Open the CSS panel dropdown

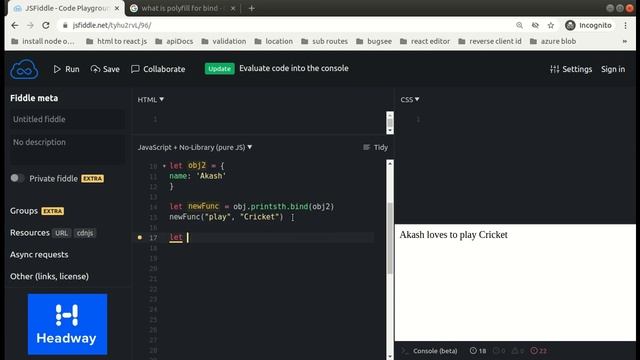coord(409,100)
